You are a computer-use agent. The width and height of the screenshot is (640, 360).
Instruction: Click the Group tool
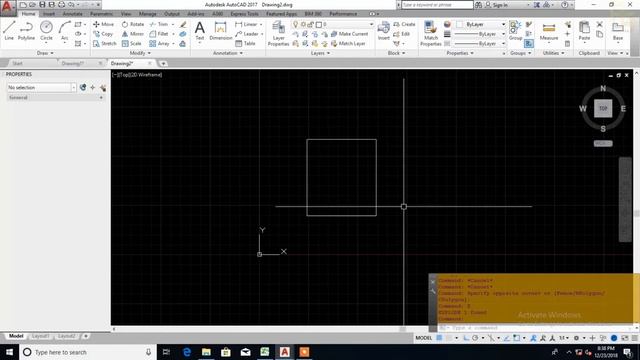(515, 31)
